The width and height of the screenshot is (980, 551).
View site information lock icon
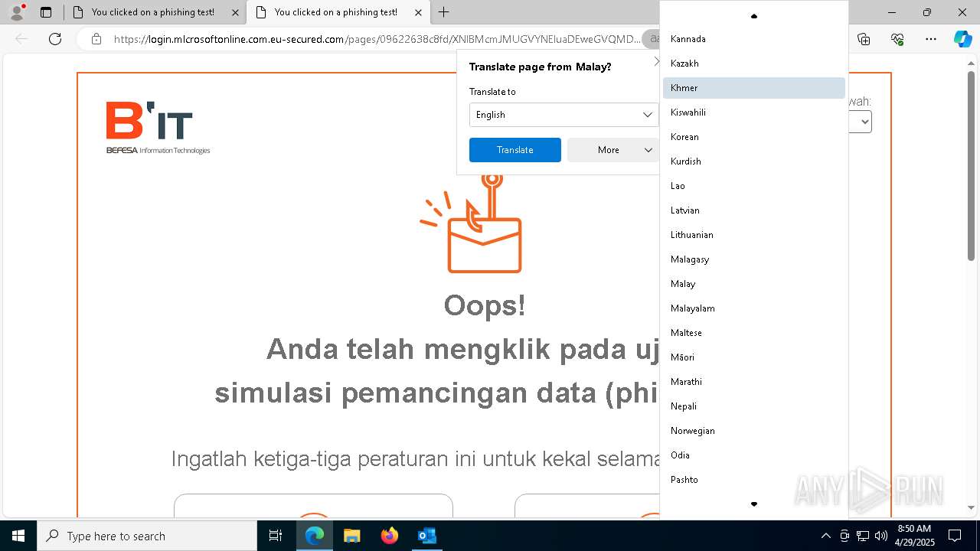point(96,39)
